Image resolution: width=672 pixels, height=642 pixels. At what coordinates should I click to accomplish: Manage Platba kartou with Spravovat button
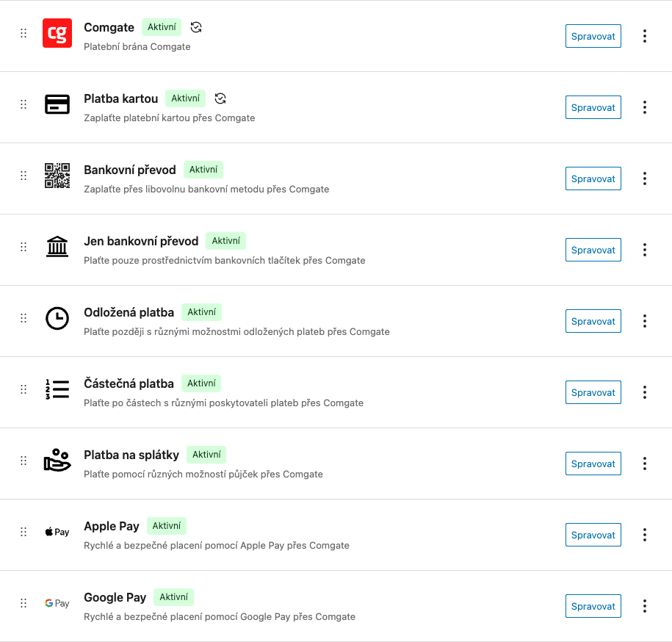(593, 107)
